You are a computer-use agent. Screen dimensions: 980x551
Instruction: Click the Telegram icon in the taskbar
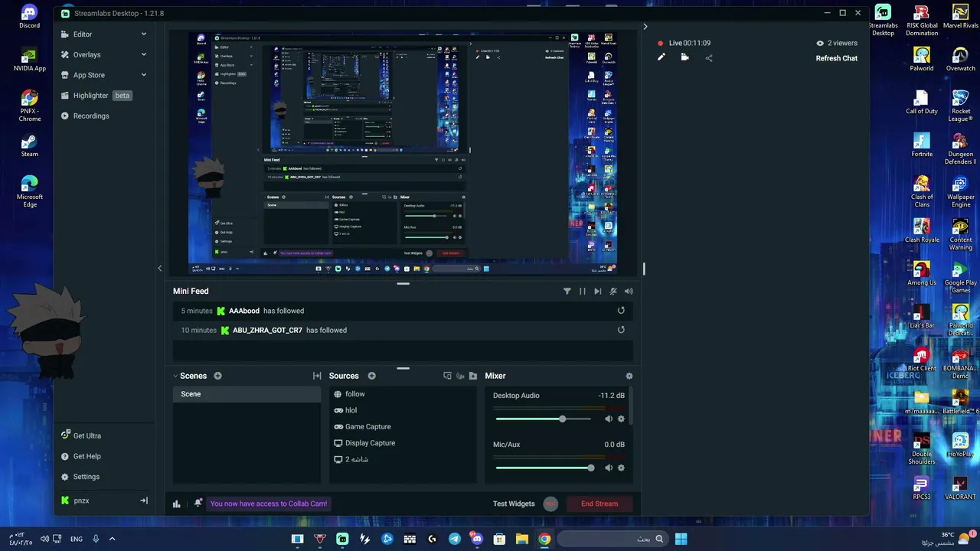(x=455, y=539)
